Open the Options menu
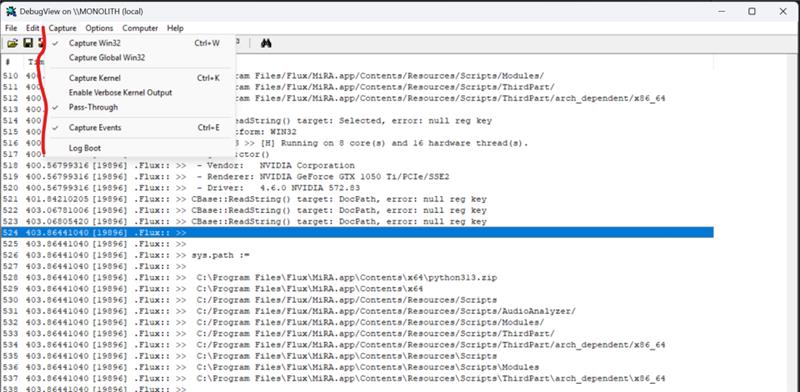The width and height of the screenshot is (800, 392). coord(99,28)
